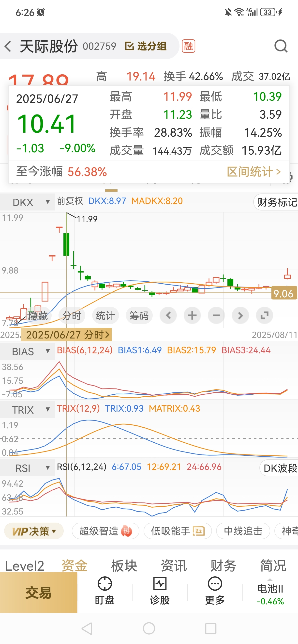298x644 pixels.
Task: Select 中线追击 strategy chip
Action: tap(243, 531)
